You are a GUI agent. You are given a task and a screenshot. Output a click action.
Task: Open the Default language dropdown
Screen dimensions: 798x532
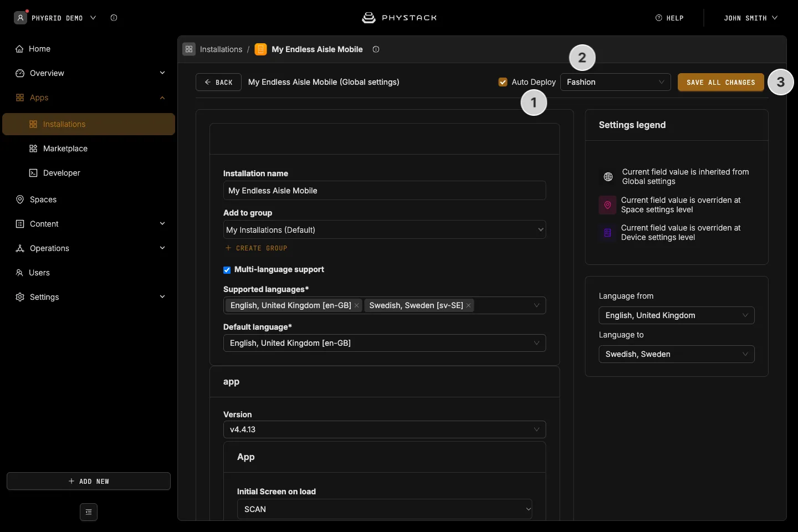385,343
